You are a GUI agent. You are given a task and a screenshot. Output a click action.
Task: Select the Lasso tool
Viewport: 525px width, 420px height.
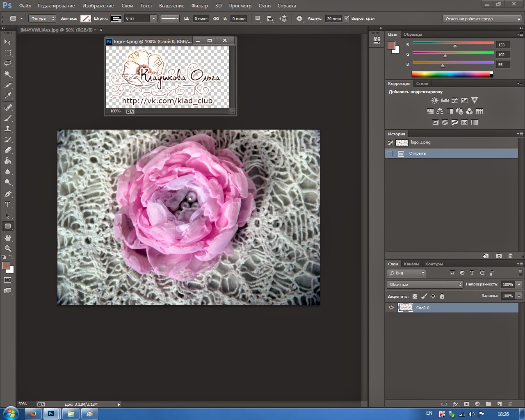click(8, 64)
